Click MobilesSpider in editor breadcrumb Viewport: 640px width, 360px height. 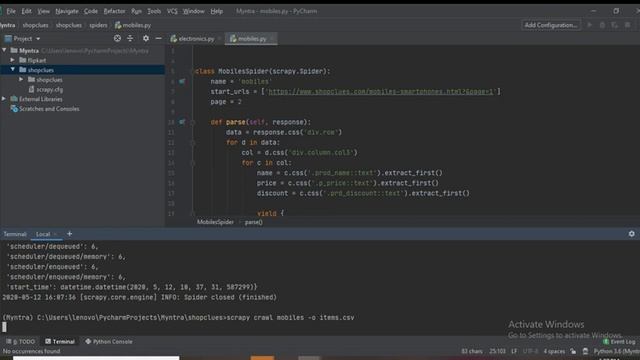pyautogui.click(x=215, y=222)
